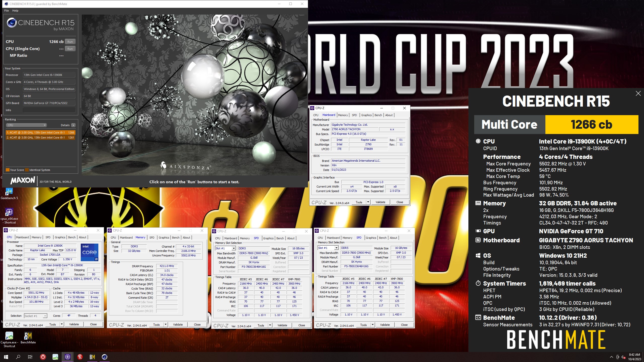Click the CPU chip icon in the BenchMate panel
644x362 pixels.
(478, 141)
